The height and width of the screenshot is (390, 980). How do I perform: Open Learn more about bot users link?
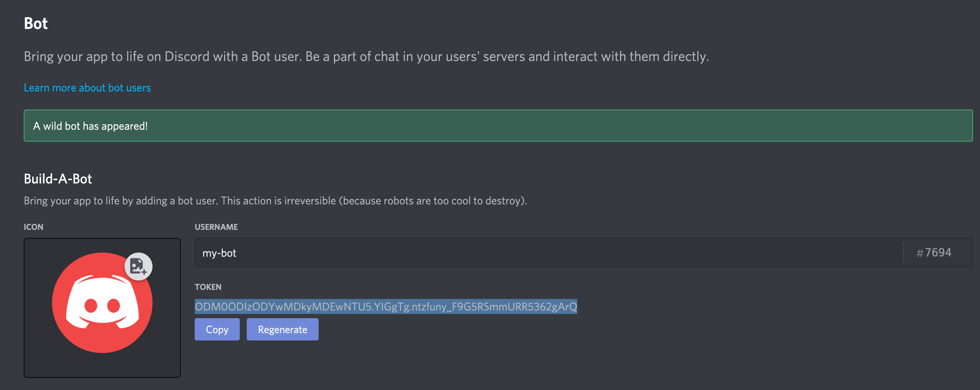(x=87, y=88)
